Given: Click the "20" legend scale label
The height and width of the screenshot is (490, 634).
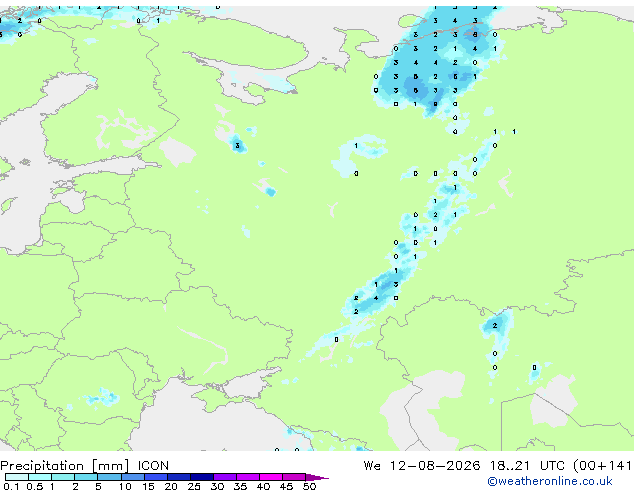Looking at the screenshot, I should [171, 486].
